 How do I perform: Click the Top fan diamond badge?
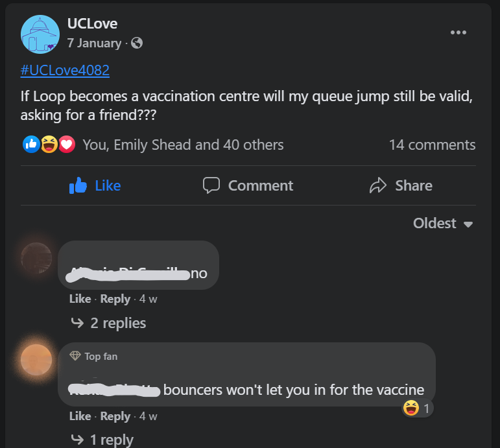tap(75, 356)
